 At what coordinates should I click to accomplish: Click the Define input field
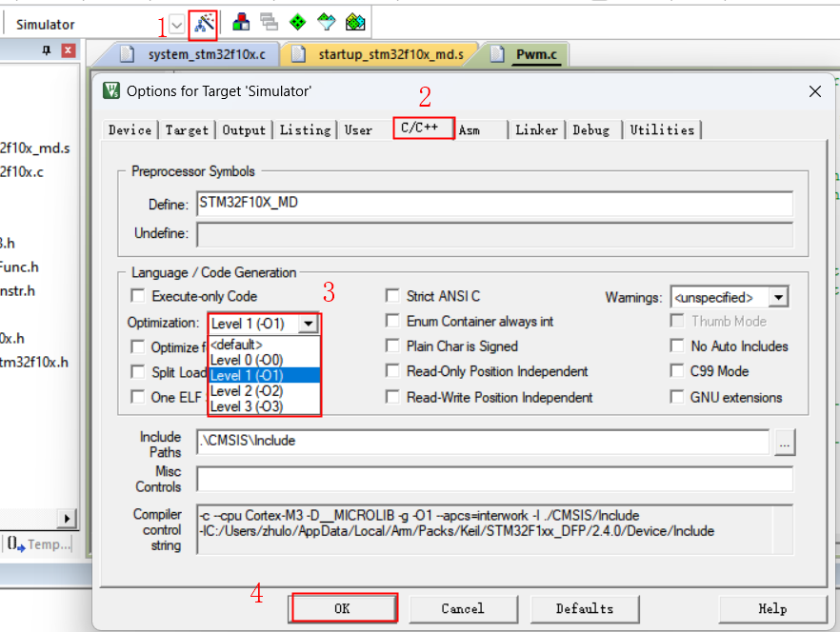[494, 204]
